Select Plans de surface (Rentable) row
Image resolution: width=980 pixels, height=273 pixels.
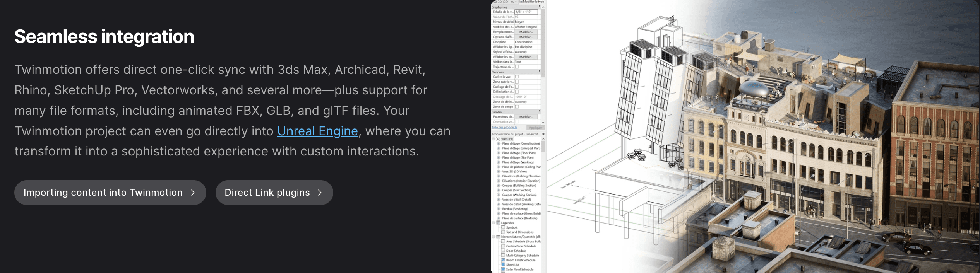(x=520, y=218)
